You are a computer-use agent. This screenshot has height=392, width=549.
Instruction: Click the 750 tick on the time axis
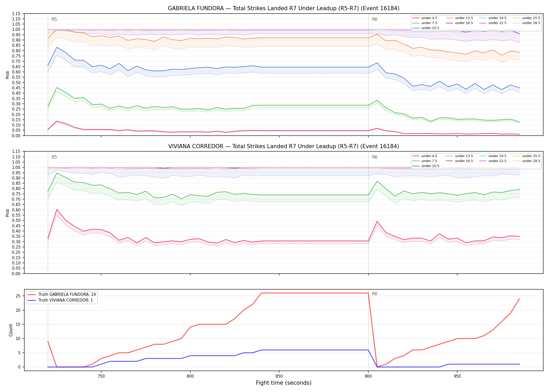point(101,376)
